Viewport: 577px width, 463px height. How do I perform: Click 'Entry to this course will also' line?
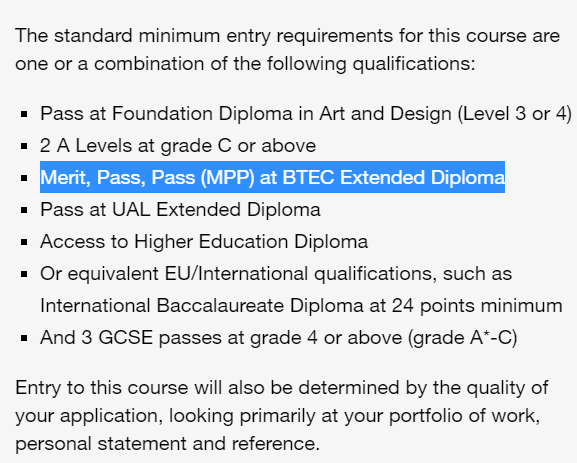pos(282,388)
